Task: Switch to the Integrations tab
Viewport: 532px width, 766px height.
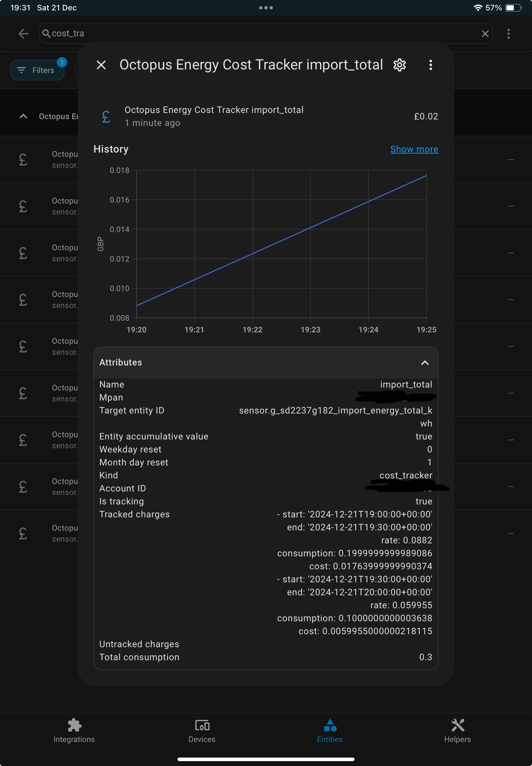Action: pyautogui.click(x=74, y=731)
